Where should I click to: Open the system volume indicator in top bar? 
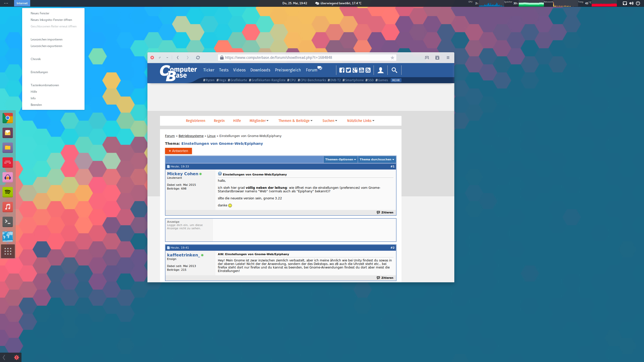(631, 3)
